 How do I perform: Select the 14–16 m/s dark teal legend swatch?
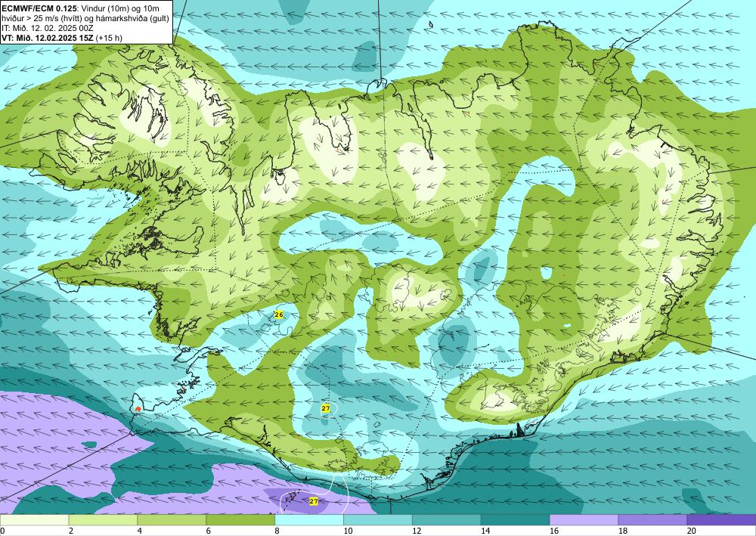516,520
